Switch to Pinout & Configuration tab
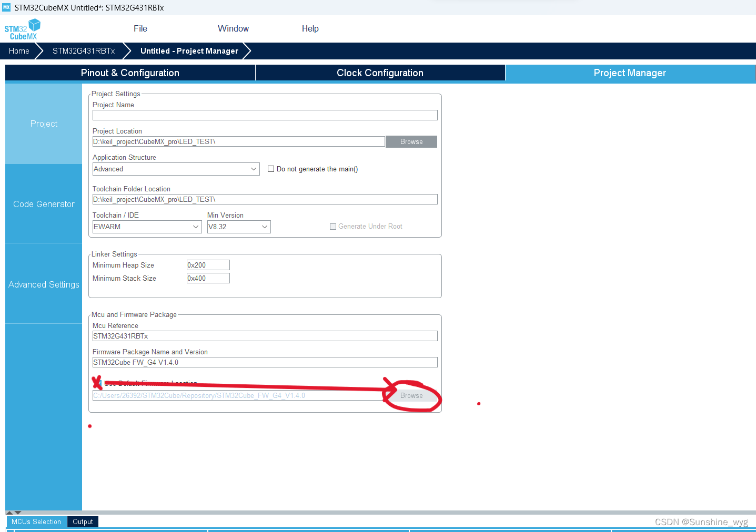 tap(130, 73)
